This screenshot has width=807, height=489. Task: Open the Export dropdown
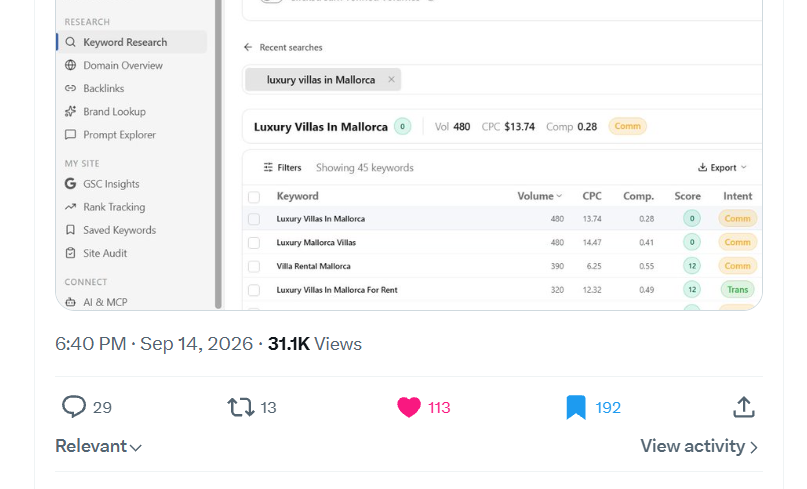722,167
